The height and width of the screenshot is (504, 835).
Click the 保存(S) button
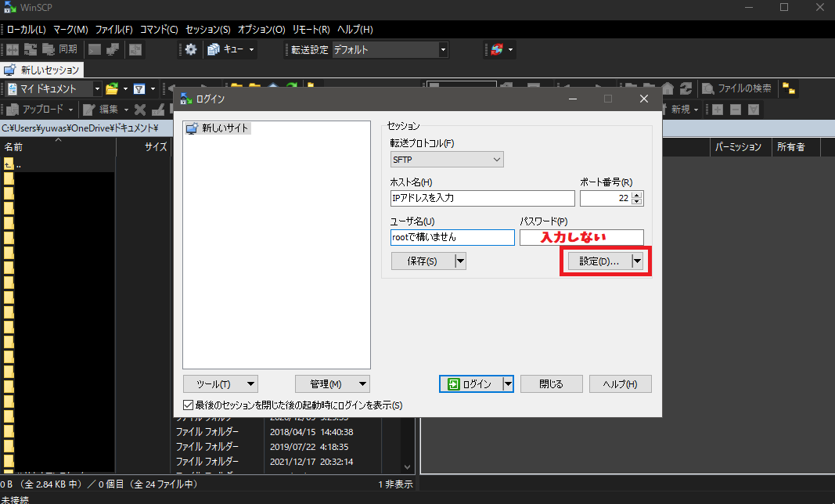pos(423,261)
